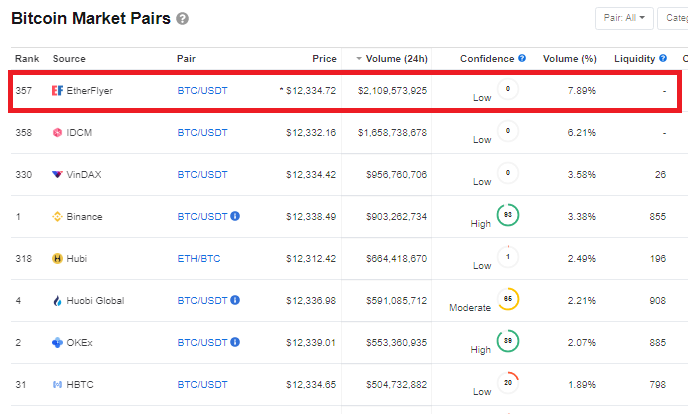Click the VinDAX exchange logo

point(57,175)
